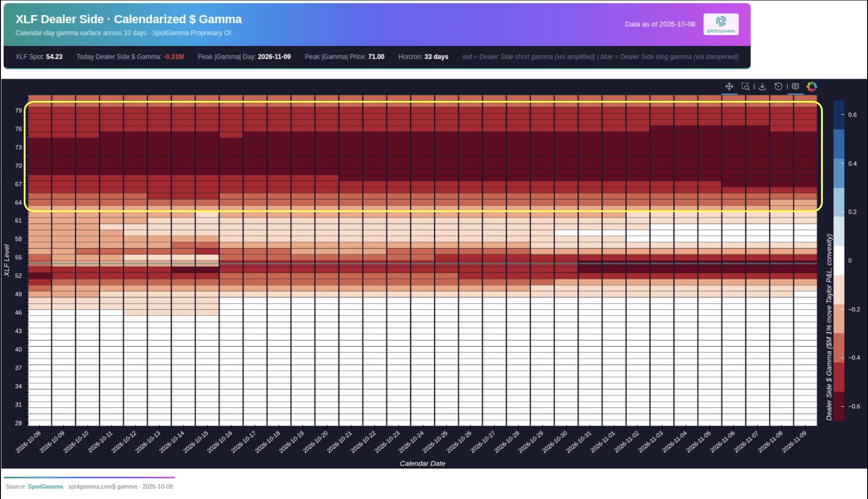The width and height of the screenshot is (868, 499).
Task: Click the 2026-10-21 date axis label
Action: pyautogui.click(x=340, y=442)
